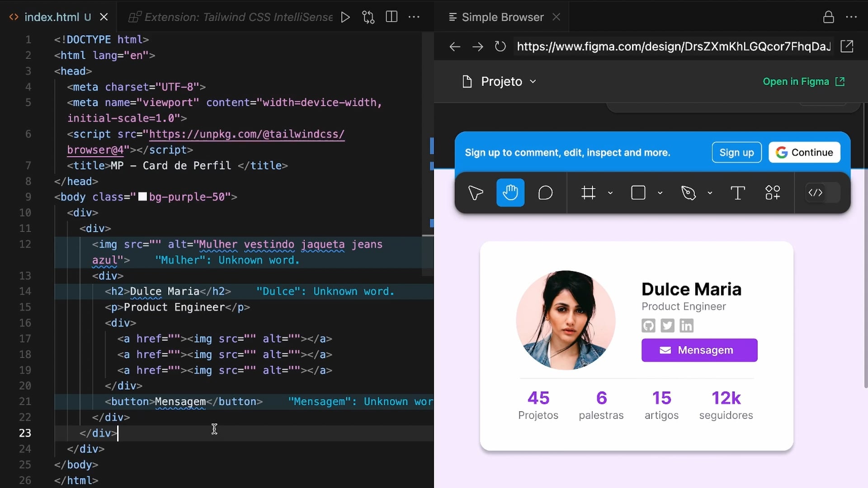Image resolution: width=868 pixels, height=488 pixels.
Task: Click the Sign up button
Action: pos(736,153)
